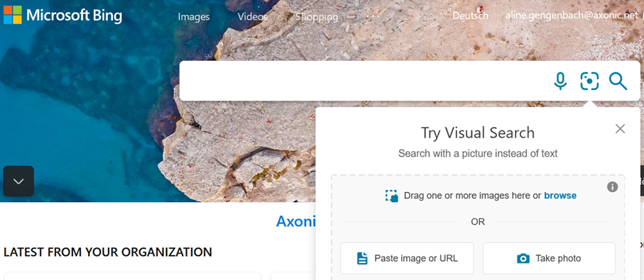Open account aline.gengenbach@axonic.net
Image resolution: width=644 pixels, height=280 pixels.
tap(572, 16)
